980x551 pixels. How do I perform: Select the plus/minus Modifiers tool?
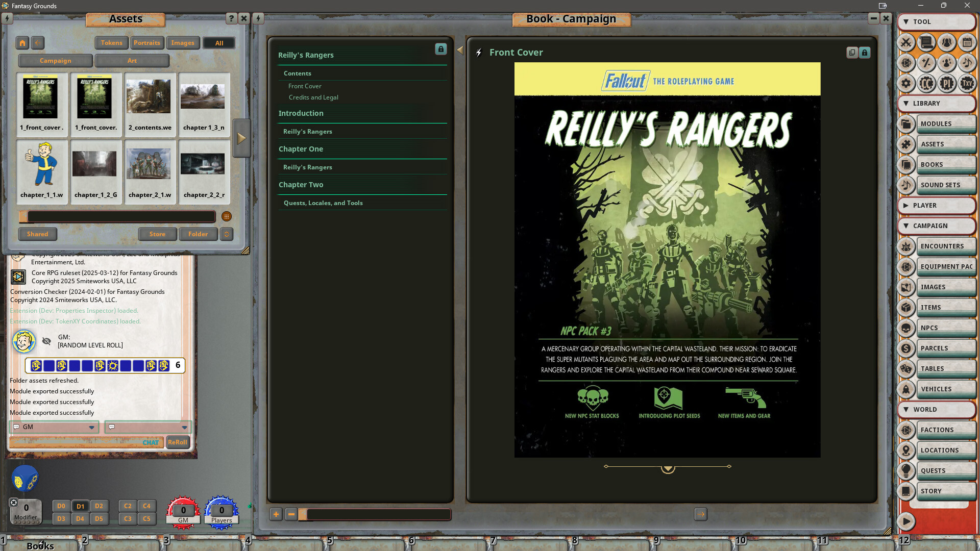tap(926, 63)
